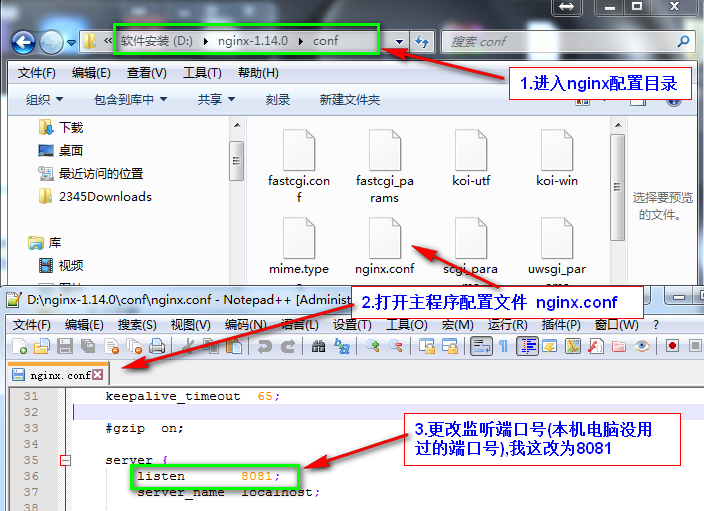Viewport: 704px width, 511px height.
Task: Open the 包含到库中 dropdown
Action: pyautogui.click(x=131, y=99)
